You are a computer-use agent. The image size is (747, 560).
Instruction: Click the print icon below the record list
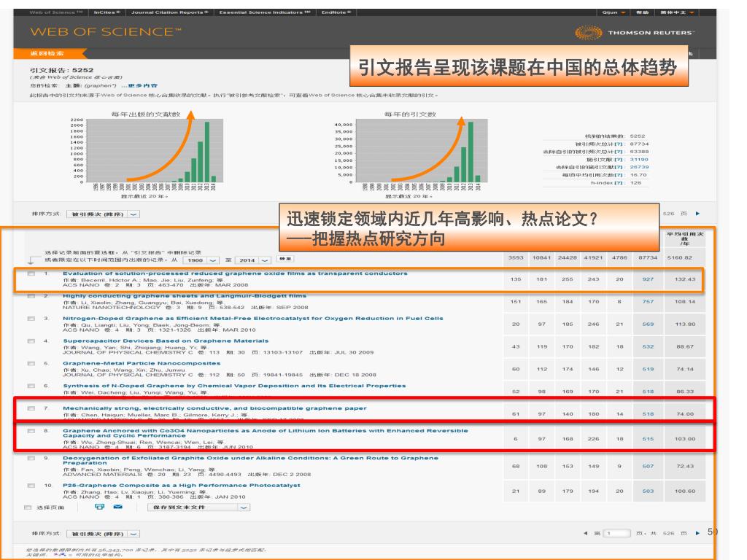tap(99, 507)
